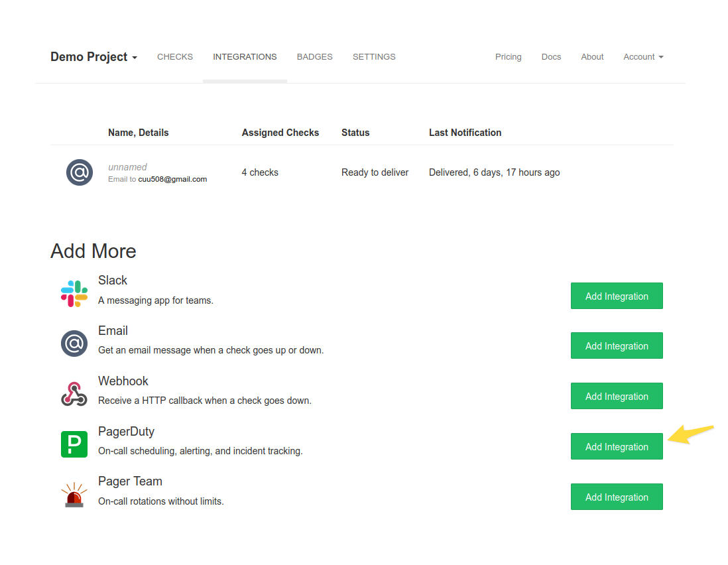Click 'On-call scheduling, alerting, and incident tracking.' text
This screenshot has width=728, height=565.
(x=200, y=451)
